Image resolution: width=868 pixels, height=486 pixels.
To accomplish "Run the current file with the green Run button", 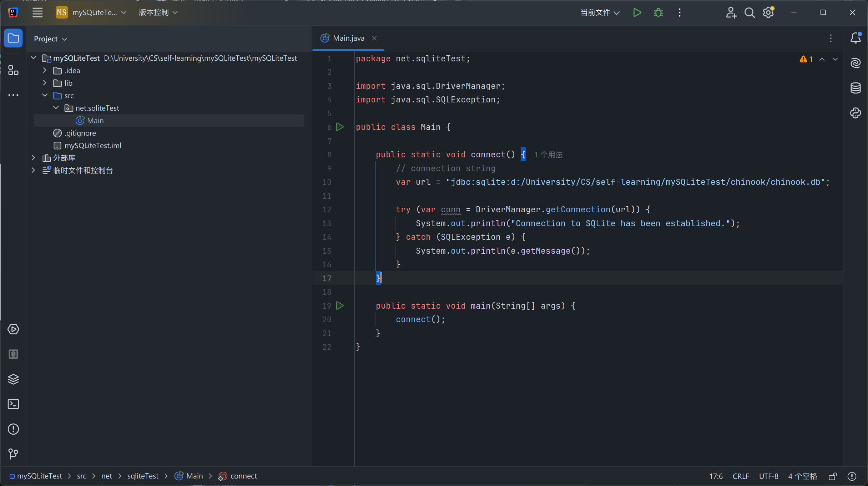I will [637, 13].
